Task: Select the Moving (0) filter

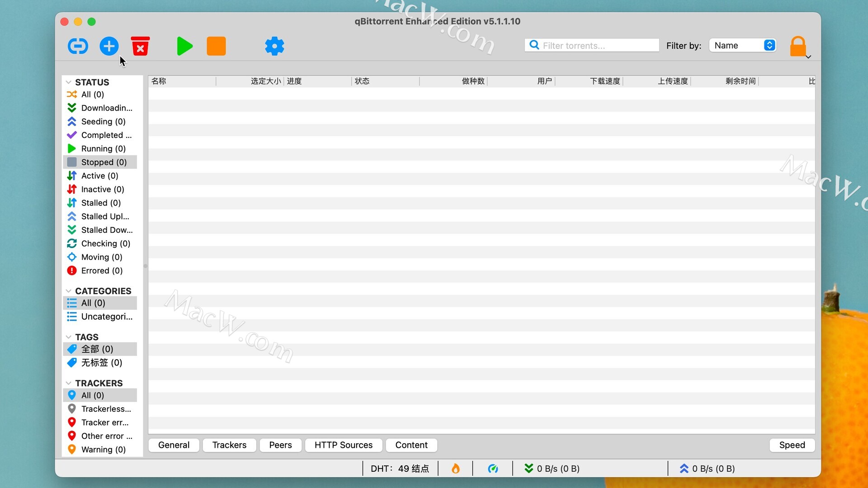Action: coord(100,257)
